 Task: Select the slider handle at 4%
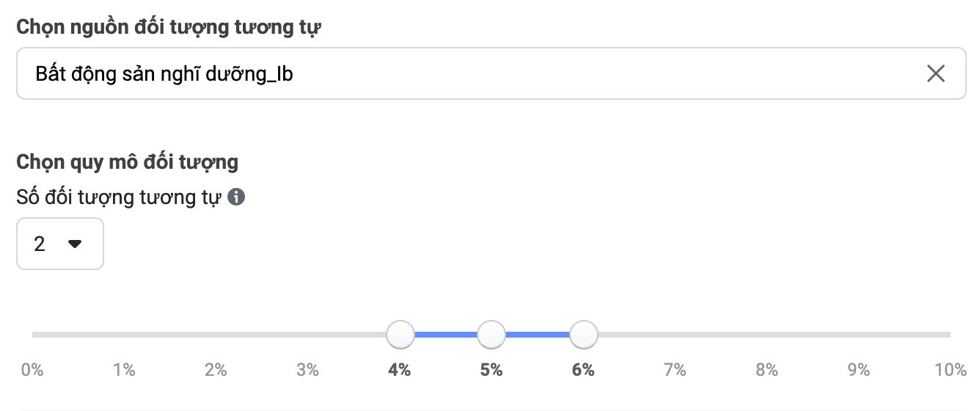coord(401,335)
